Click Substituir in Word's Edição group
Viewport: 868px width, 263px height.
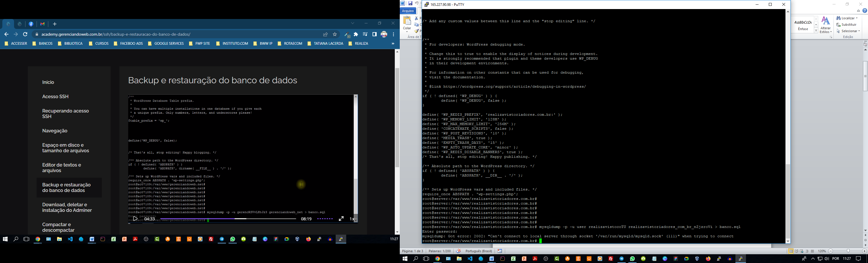point(846,25)
